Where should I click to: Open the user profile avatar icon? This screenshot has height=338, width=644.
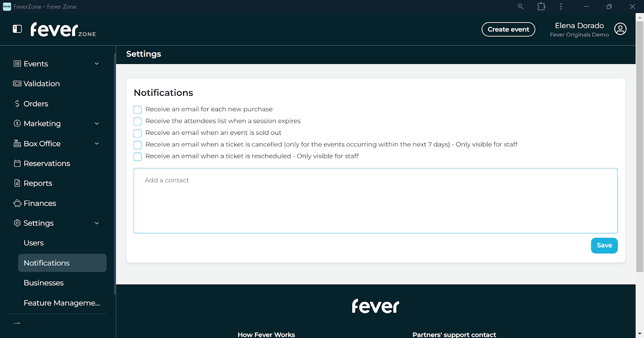620,29
